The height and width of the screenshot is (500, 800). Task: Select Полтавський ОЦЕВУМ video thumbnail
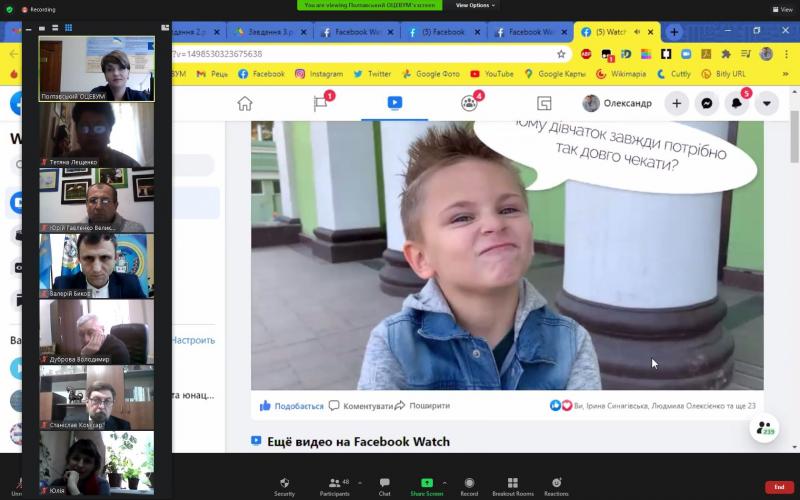[x=97, y=68]
